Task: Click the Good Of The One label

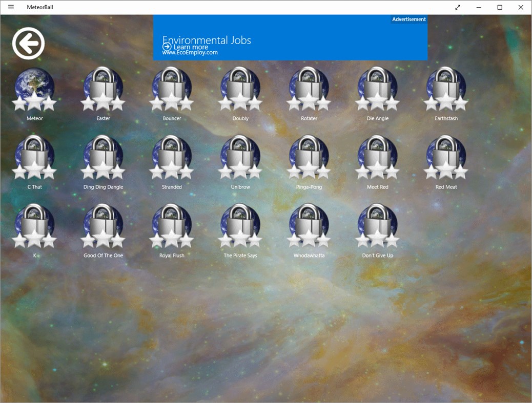Action: (103, 255)
